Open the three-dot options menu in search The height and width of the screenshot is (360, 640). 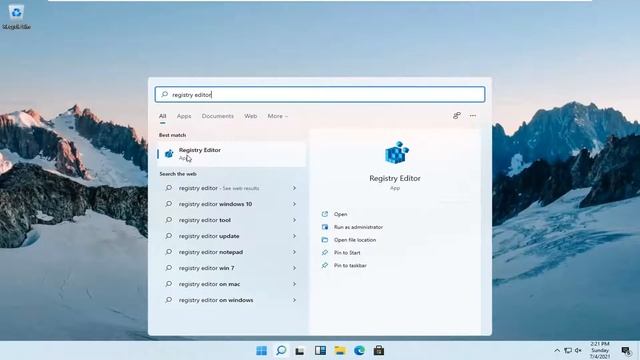473,116
